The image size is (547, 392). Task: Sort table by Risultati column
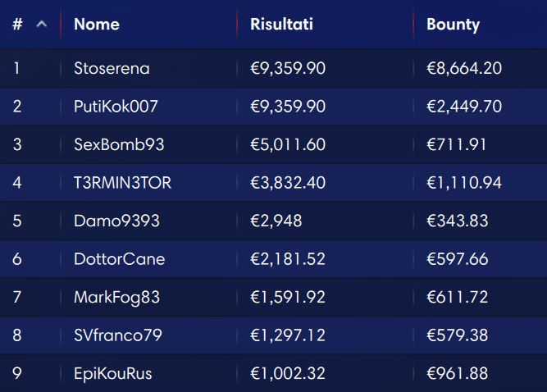281,24
